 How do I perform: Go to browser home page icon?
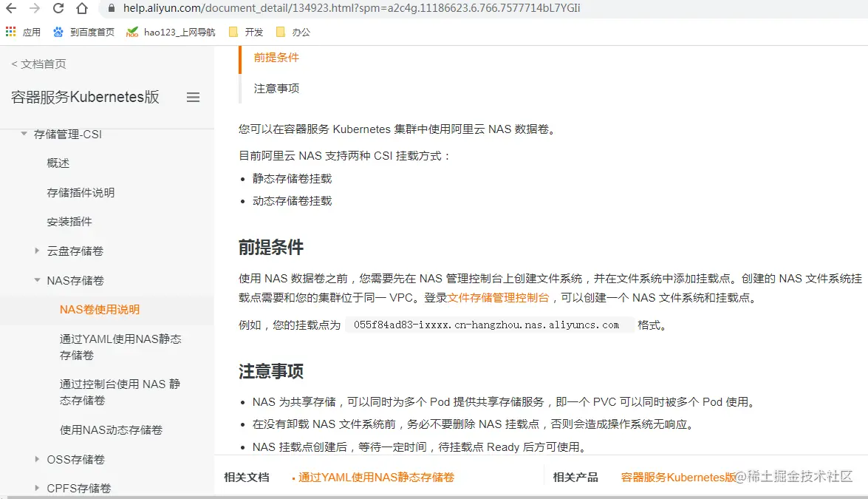coord(82,8)
